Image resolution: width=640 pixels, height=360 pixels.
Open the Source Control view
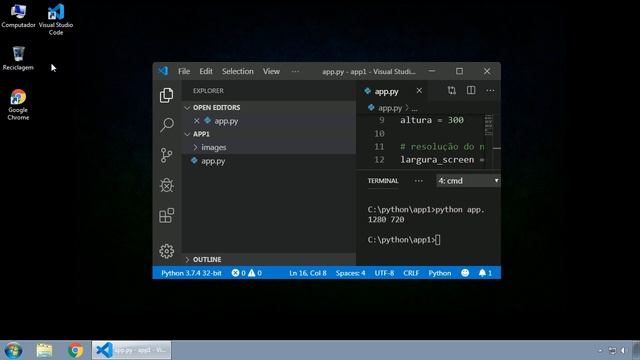click(167, 155)
